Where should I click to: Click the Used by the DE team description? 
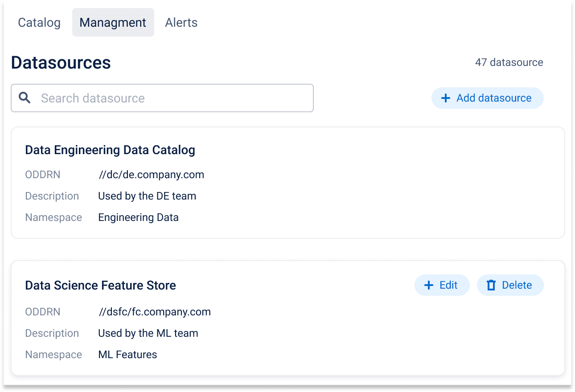pos(147,196)
